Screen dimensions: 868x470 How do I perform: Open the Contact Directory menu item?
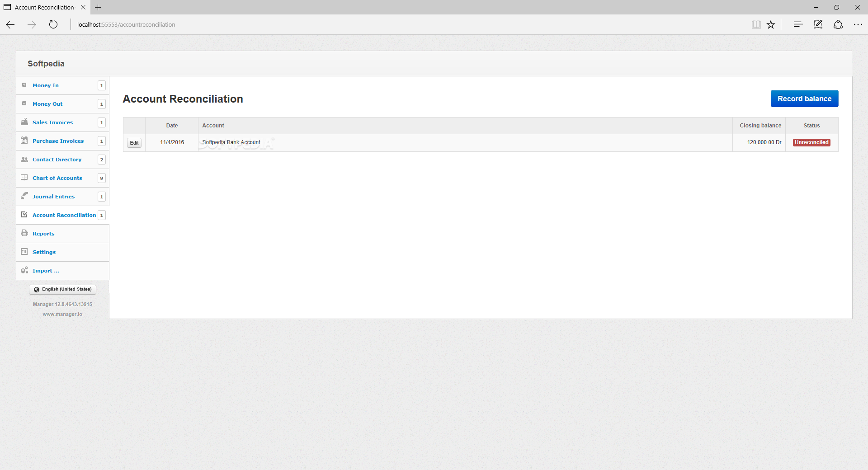pos(62,160)
